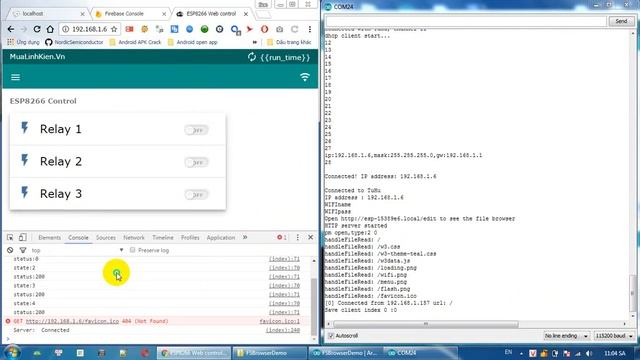
Task: Click the refresh icon beside run_time
Action: point(252,57)
